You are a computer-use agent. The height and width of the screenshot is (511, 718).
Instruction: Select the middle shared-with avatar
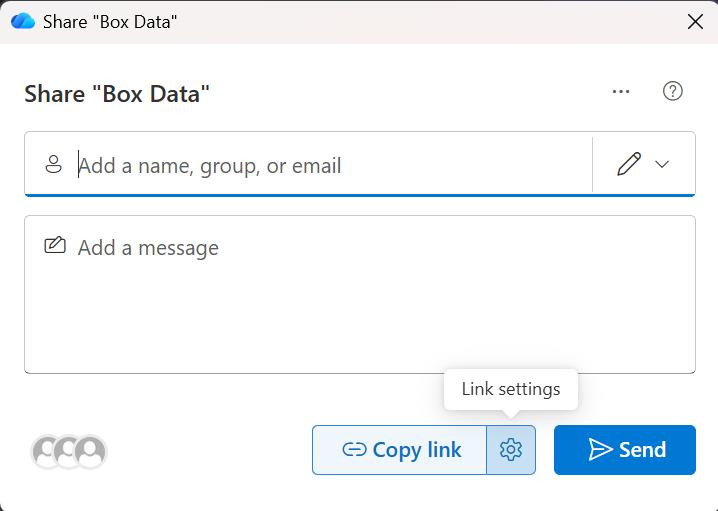pyautogui.click(x=67, y=451)
